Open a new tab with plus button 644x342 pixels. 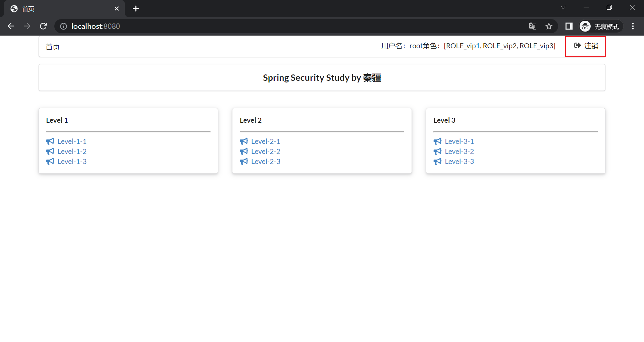coord(136,9)
